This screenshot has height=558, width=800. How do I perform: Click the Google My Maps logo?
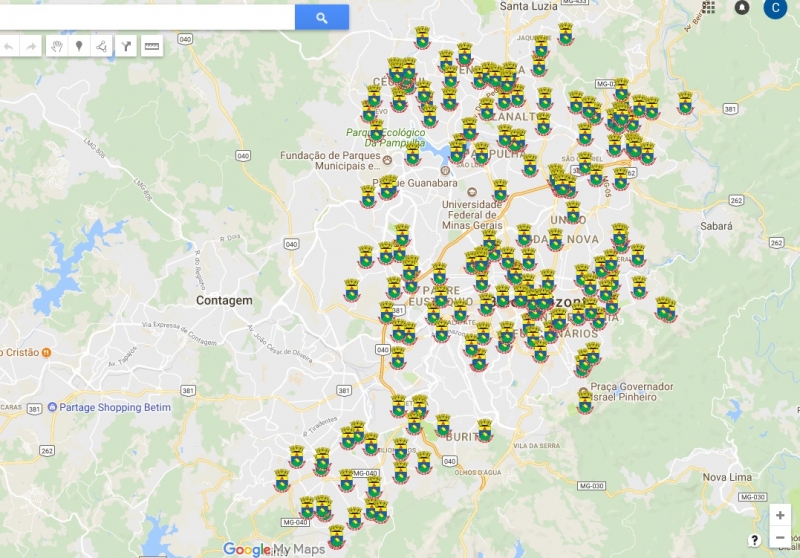click(x=274, y=549)
